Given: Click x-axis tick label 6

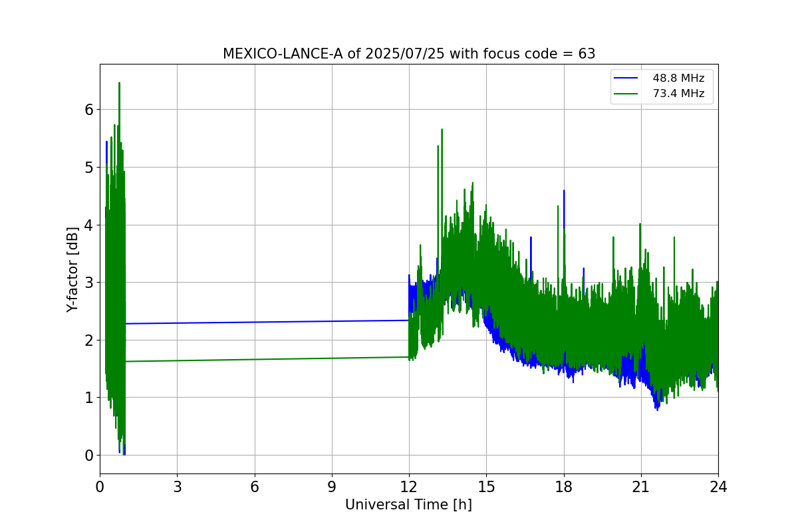Looking at the screenshot, I should (x=255, y=487).
